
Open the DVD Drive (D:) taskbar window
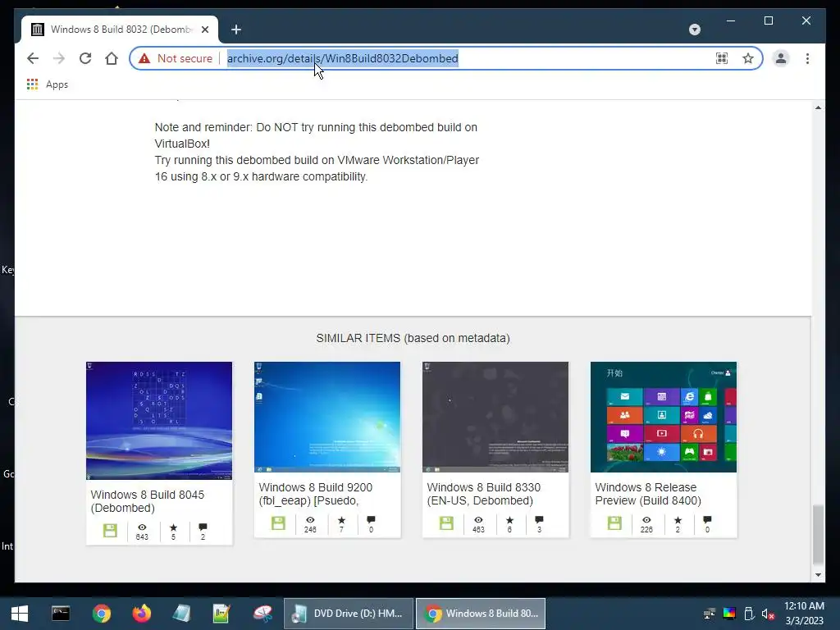tap(348, 614)
